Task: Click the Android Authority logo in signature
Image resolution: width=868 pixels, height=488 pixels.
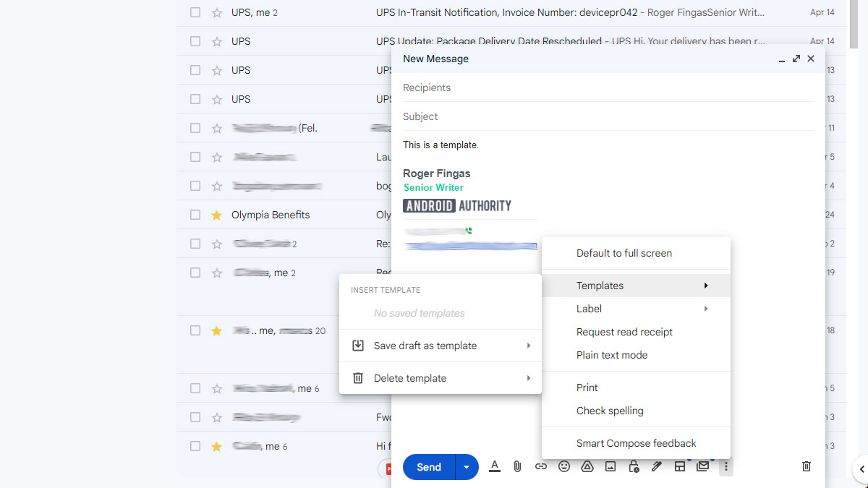Action: (x=457, y=206)
